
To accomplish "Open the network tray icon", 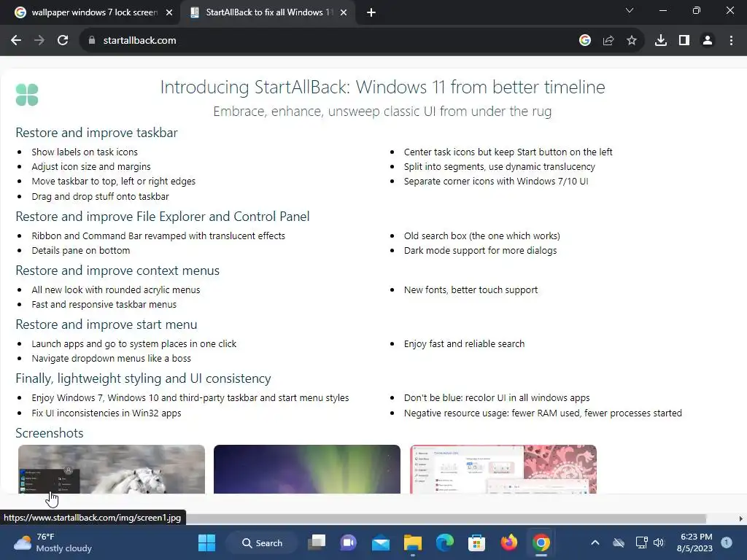I will click(x=641, y=542).
